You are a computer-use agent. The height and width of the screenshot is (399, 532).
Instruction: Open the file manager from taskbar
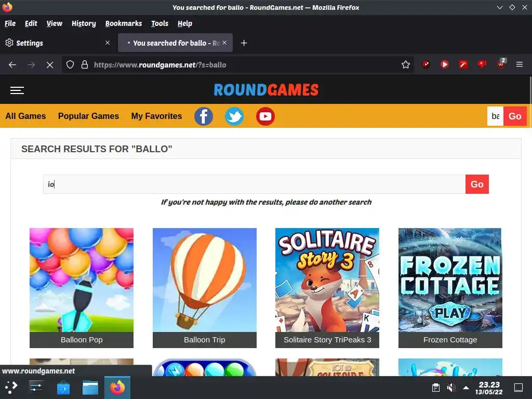[90, 387]
